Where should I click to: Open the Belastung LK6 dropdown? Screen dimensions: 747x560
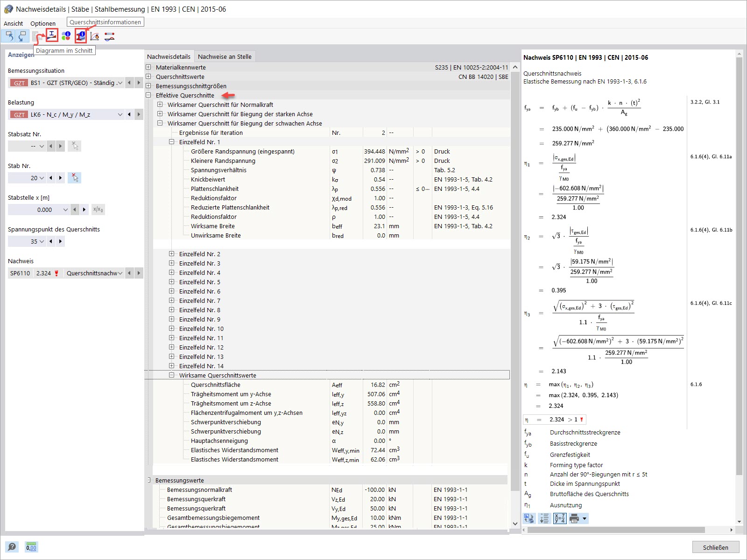click(x=120, y=114)
